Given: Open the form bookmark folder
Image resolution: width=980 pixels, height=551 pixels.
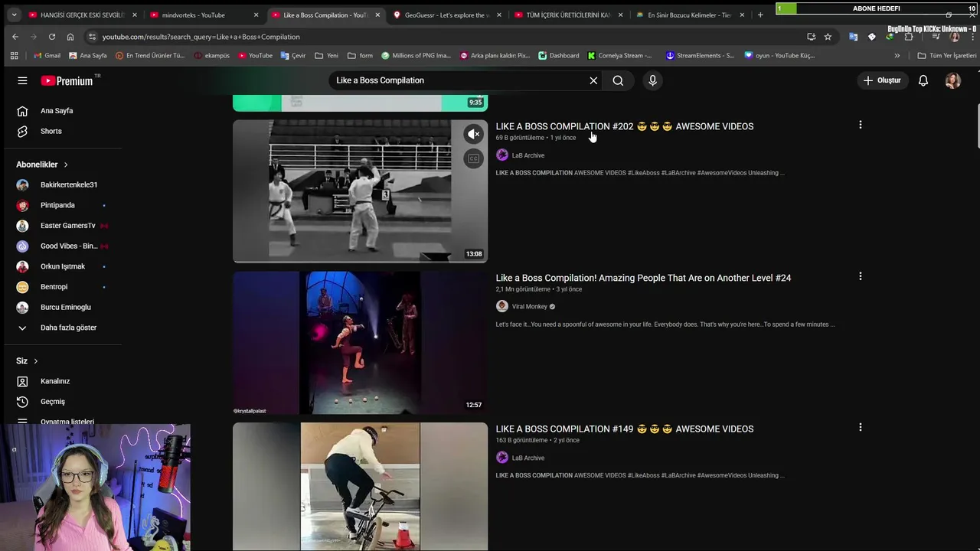Looking at the screenshot, I should click(360, 55).
